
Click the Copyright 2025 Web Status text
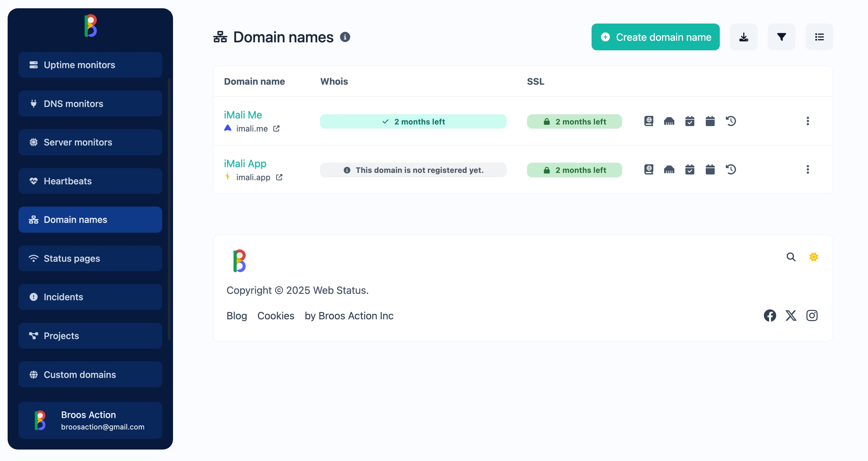(297, 290)
